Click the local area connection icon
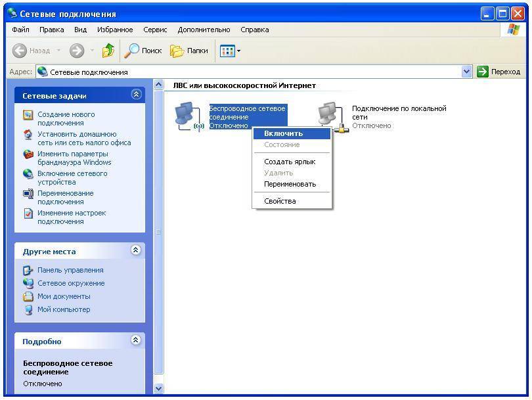 (x=332, y=116)
